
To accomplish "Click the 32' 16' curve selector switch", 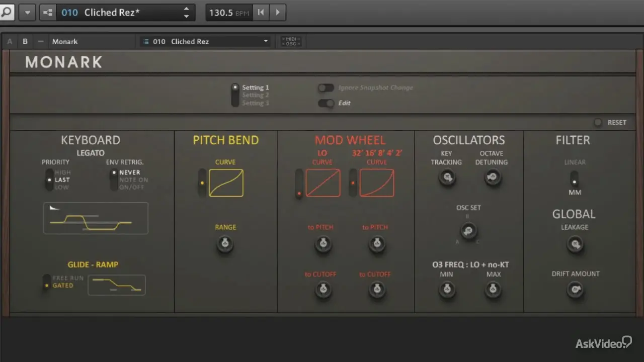I will tap(353, 183).
